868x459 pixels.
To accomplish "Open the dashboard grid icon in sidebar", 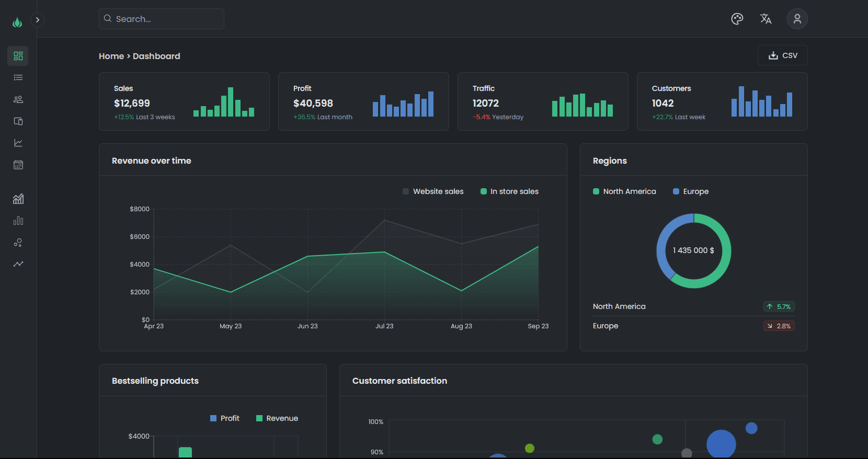I will click(x=18, y=56).
